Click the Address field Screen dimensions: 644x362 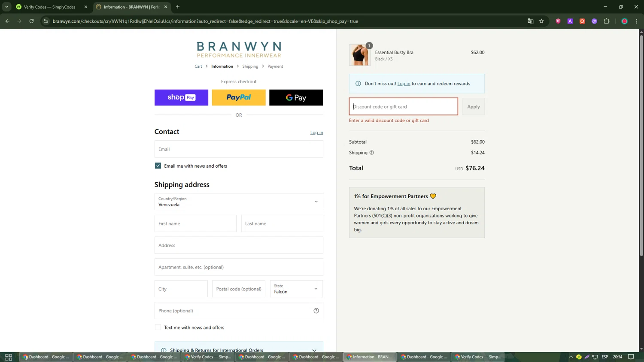239,245
